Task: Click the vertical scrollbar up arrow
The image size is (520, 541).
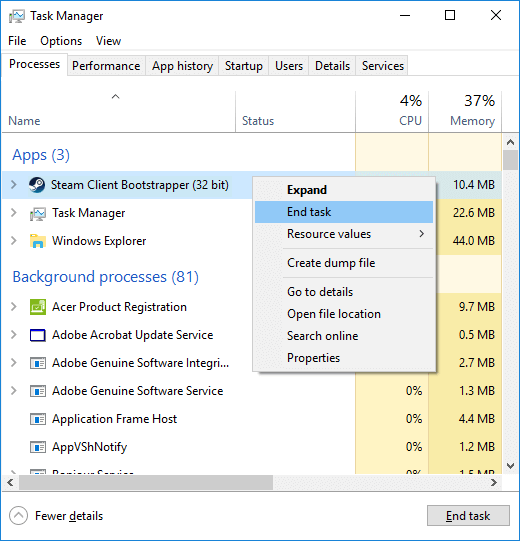Action: [x=510, y=142]
